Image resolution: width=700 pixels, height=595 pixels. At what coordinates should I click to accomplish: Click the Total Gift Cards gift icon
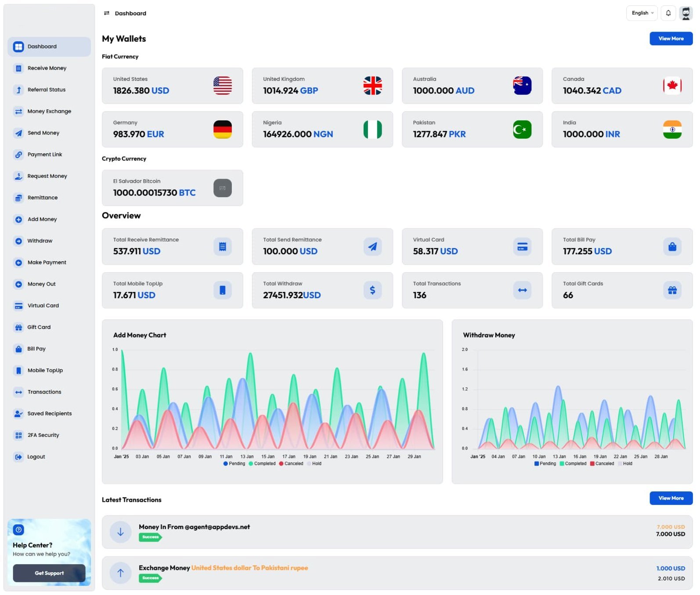pos(672,290)
